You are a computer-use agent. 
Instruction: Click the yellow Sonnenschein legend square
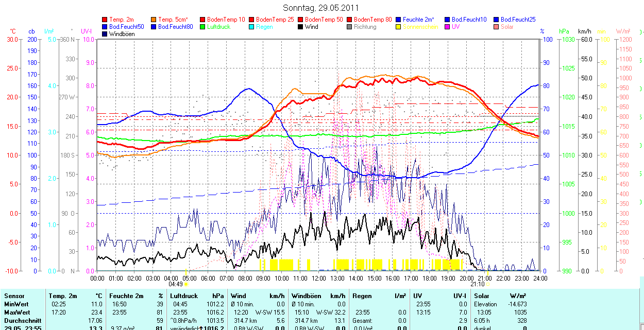pyautogui.click(x=399, y=27)
